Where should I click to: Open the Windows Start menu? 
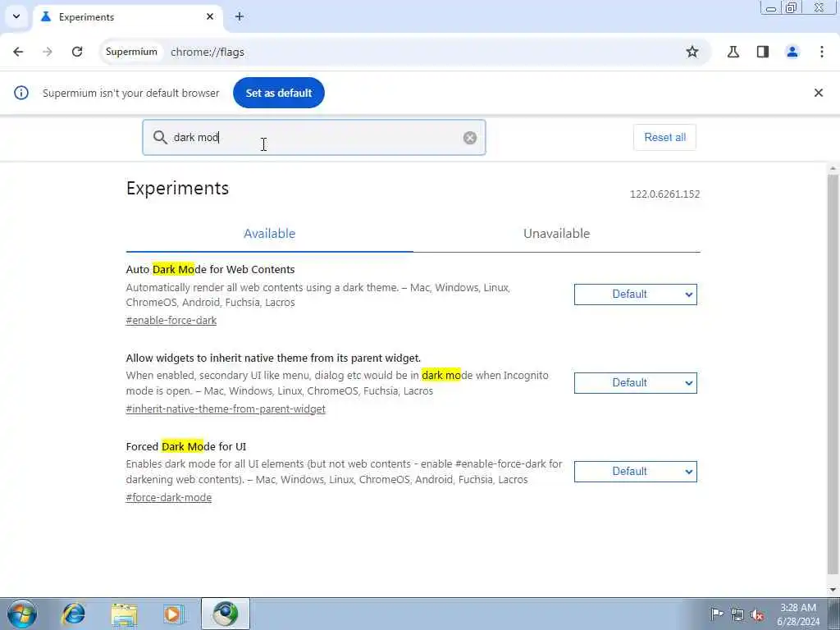(22, 614)
